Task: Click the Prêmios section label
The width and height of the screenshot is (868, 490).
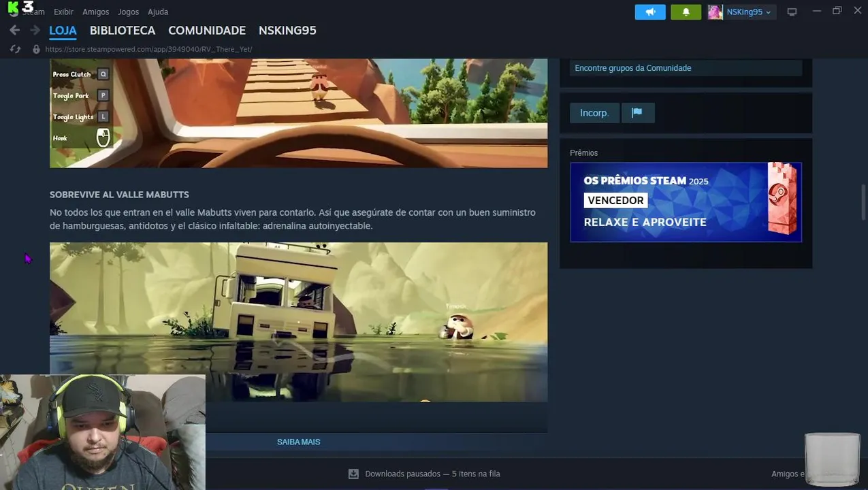Action: 583,153
